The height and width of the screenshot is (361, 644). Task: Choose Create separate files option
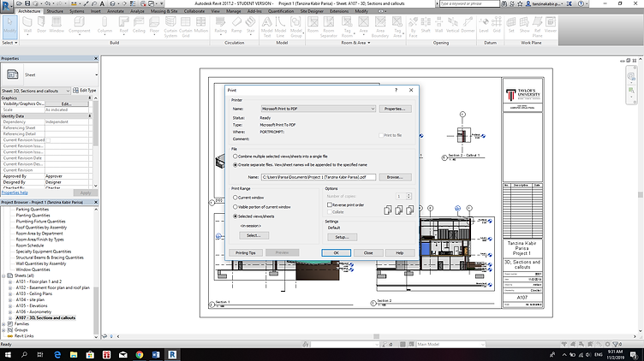tap(236, 165)
